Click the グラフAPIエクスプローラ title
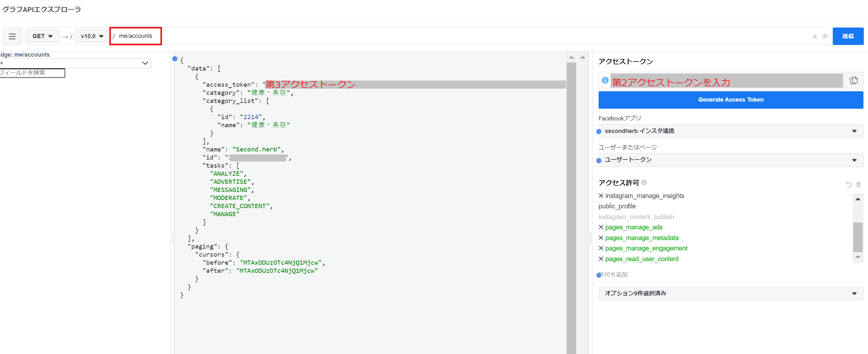The height and width of the screenshot is (354, 868). click(41, 9)
